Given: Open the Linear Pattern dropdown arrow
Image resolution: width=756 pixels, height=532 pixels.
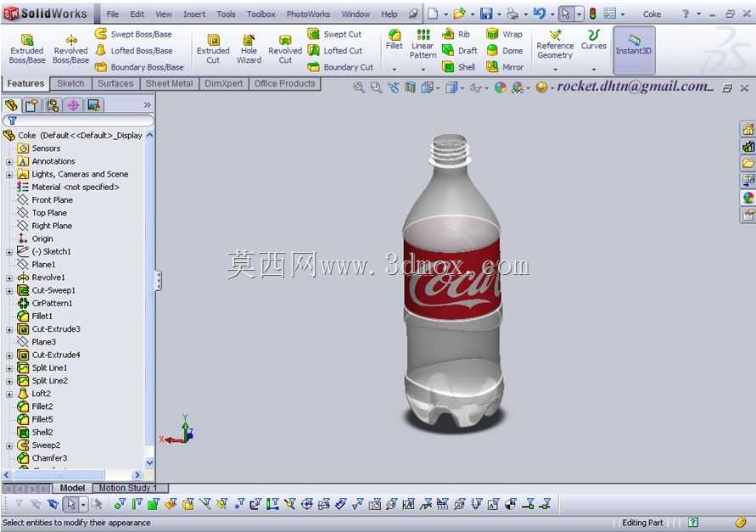Looking at the screenshot, I should (x=423, y=70).
